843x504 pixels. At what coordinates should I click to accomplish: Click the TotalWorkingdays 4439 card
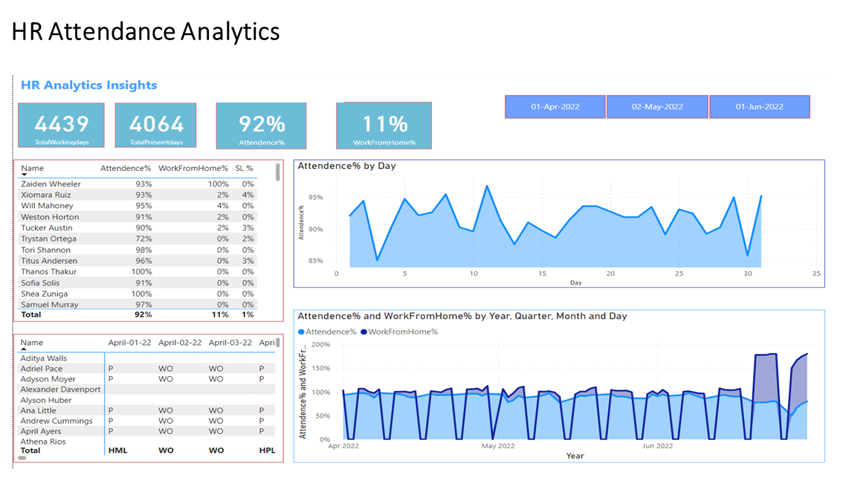click(x=61, y=126)
